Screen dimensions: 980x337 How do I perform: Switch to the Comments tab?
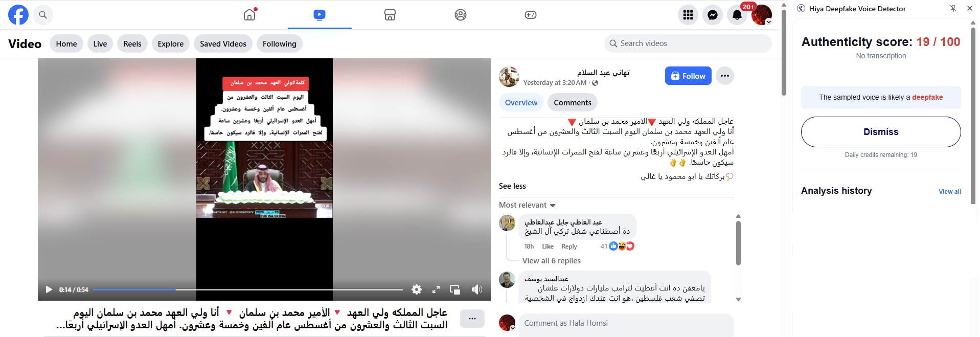[573, 102]
